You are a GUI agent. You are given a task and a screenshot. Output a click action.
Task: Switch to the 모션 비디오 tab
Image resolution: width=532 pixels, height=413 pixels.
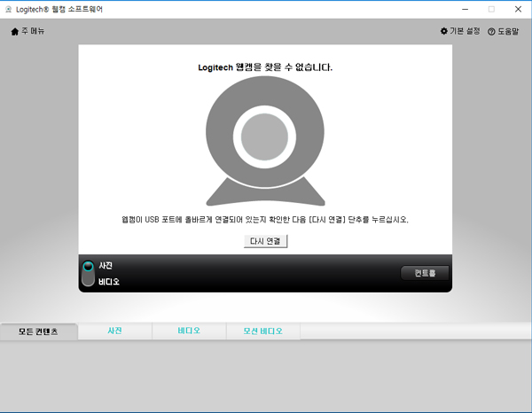[x=263, y=331]
